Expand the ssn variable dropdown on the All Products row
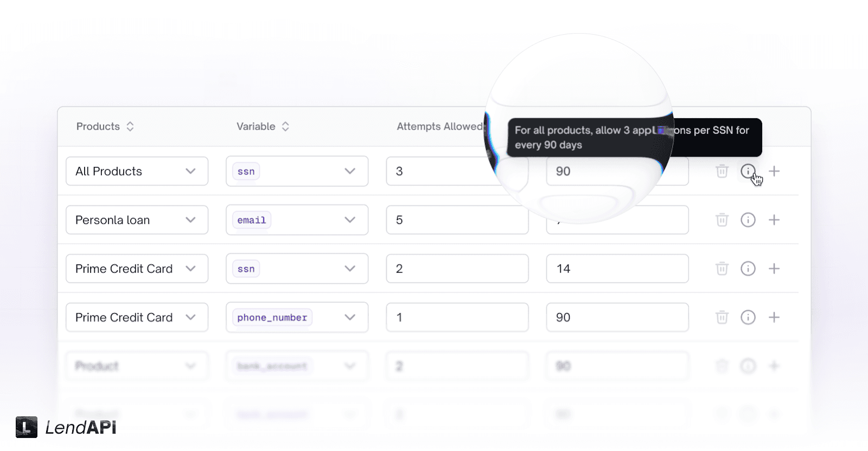The image size is (868, 451). tap(350, 171)
